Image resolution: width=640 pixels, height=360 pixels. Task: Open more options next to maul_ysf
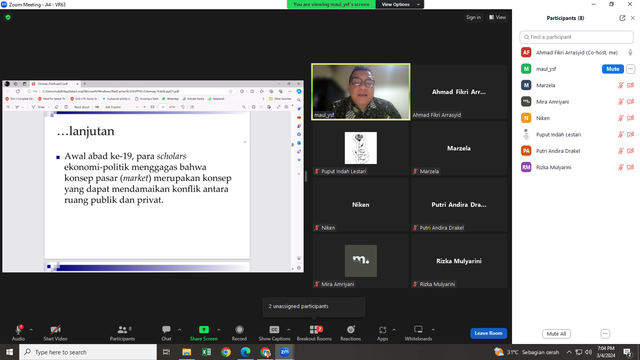[x=630, y=69]
